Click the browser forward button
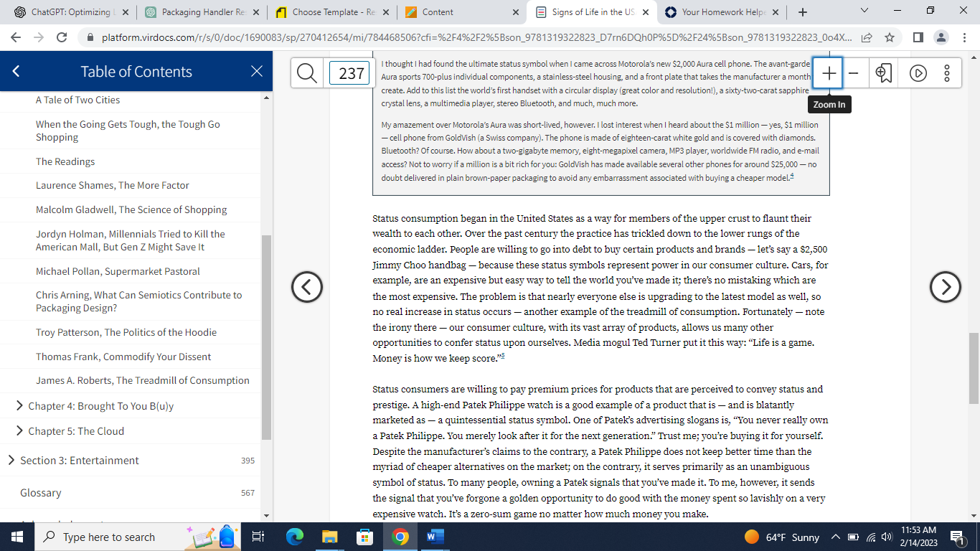 click(x=39, y=37)
